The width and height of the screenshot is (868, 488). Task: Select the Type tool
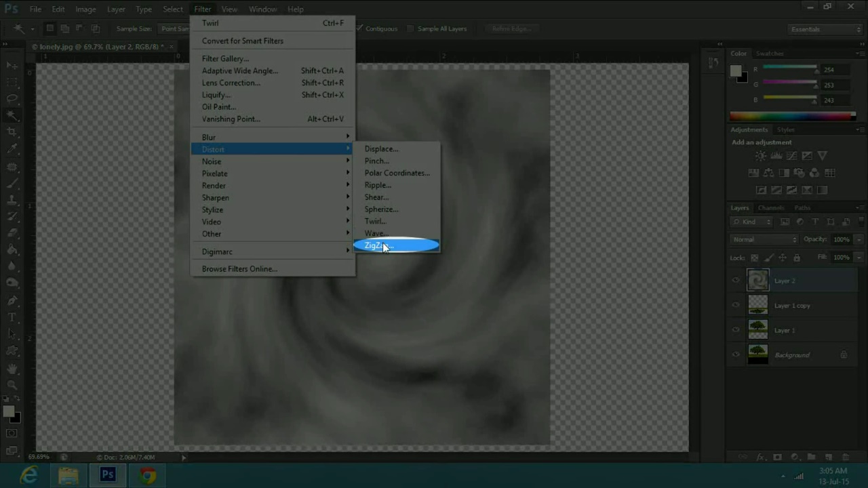(x=12, y=317)
